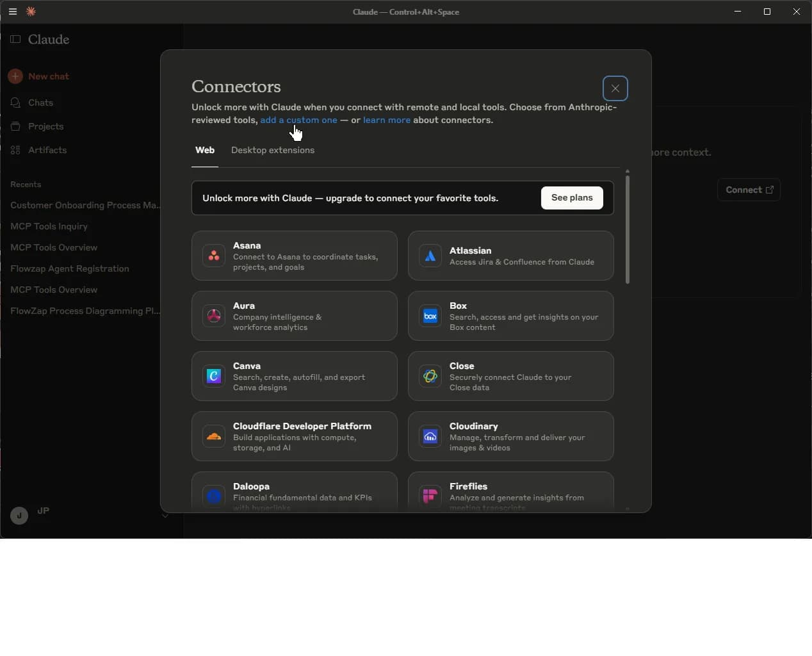Screen dimensions: 812x656
Task: Maximize the Claude window
Action: coord(767,12)
